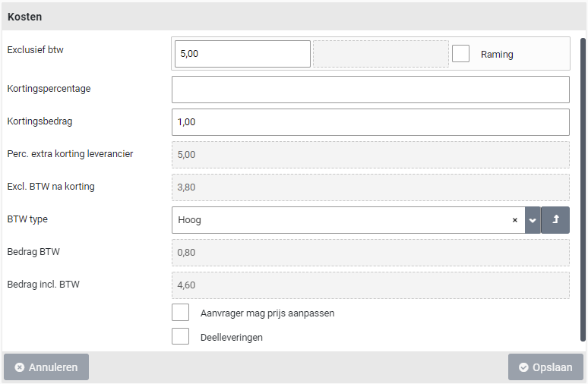Click the Kosten panel header
Image resolution: width=588 pixels, height=384 pixels.
[x=293, y=16]
